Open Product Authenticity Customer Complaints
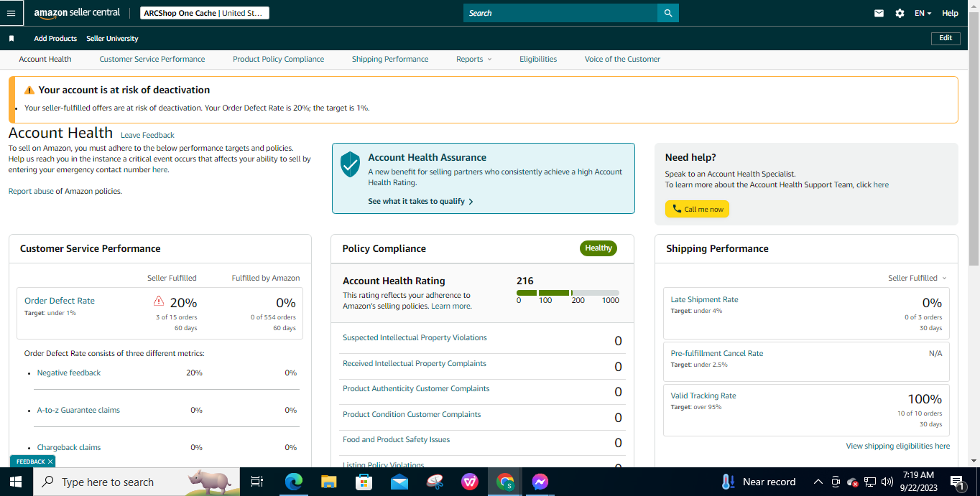This screenshot has width=980, height=496. [416, 388]
